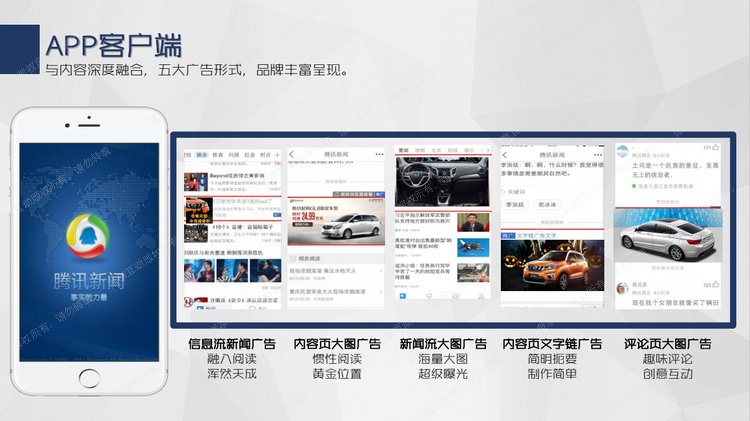This screenshot has width=750, height=421.
Task: Click the 西瓜皮 commenter's avatar
Action: click(622, 288)
